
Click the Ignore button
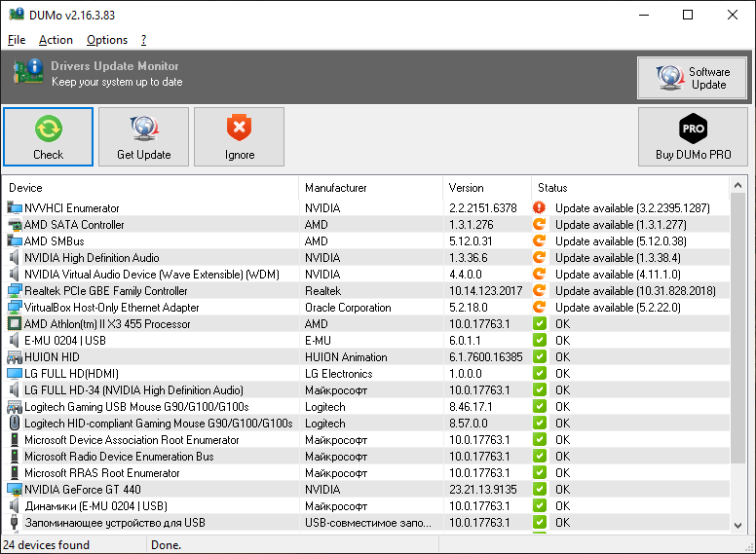click(x=239, y=137)
